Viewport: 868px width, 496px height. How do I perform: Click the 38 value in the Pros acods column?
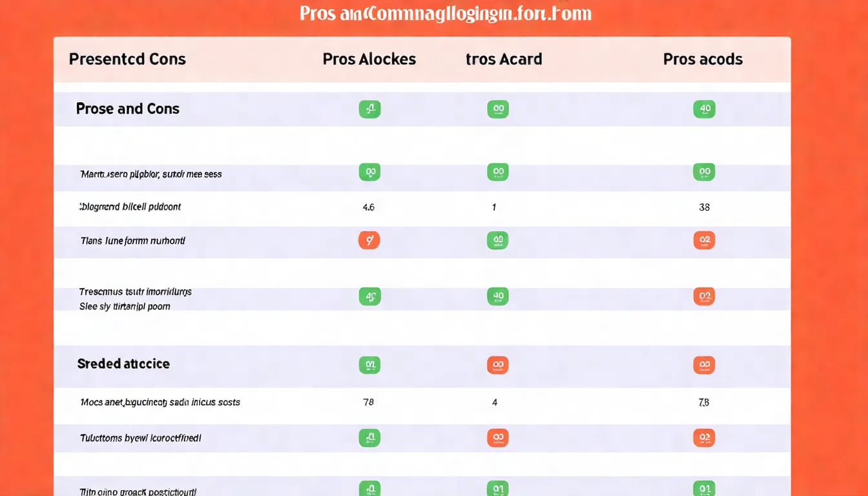point(704,207)
